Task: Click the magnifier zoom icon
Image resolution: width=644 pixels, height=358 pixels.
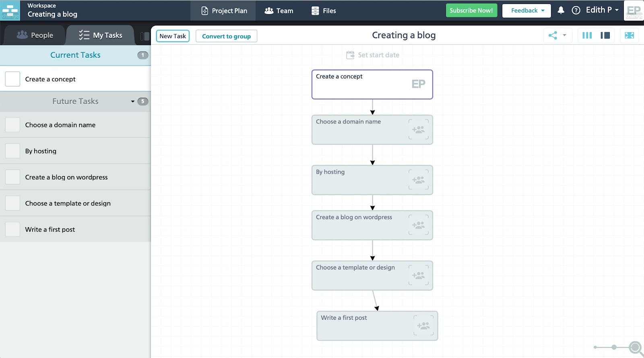Action: click(635, 347)
